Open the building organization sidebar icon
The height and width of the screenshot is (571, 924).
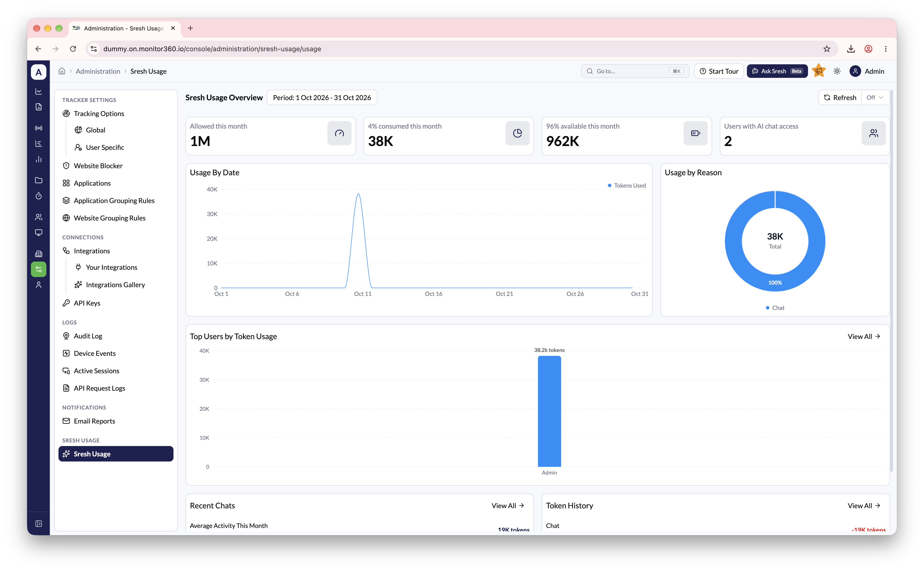click(x=38, y=253)
